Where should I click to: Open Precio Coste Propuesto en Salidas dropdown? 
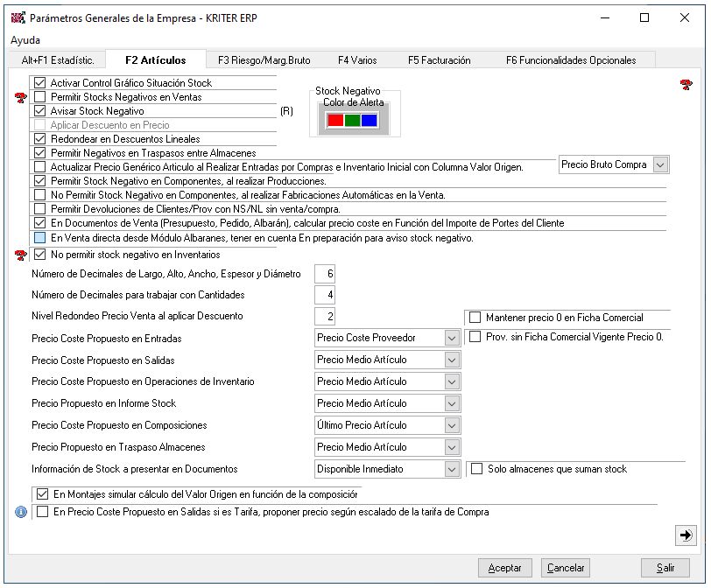pyautogui.click(x=452, y=360)
